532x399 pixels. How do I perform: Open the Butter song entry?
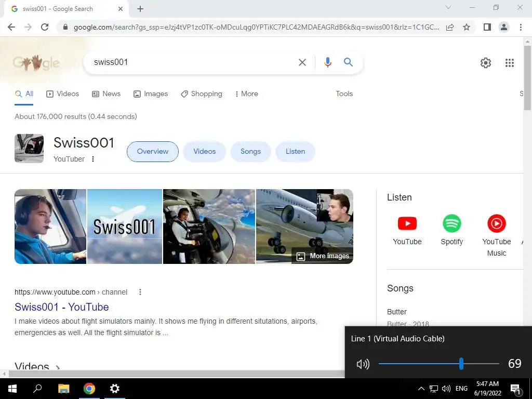coord(396,312)
